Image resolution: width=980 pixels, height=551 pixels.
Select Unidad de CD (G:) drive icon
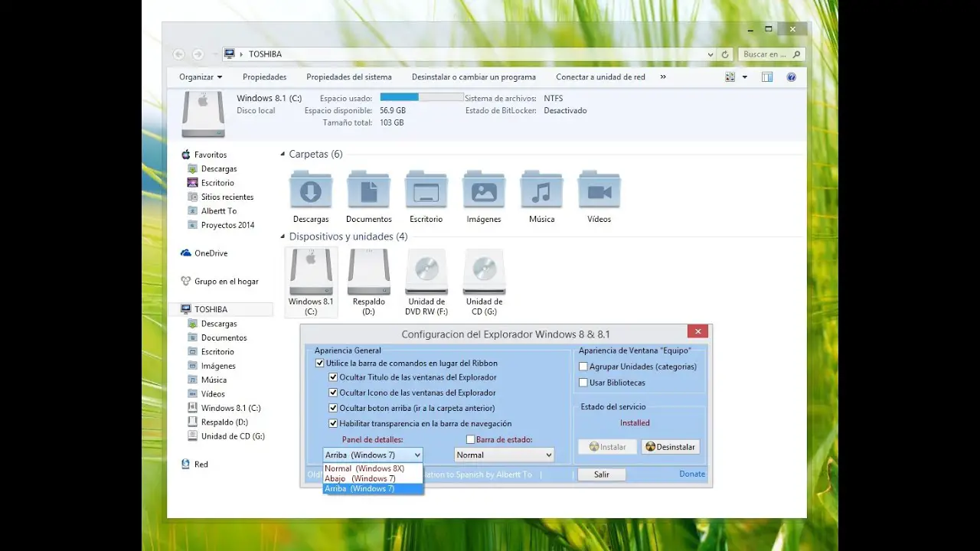click(484, 272)
